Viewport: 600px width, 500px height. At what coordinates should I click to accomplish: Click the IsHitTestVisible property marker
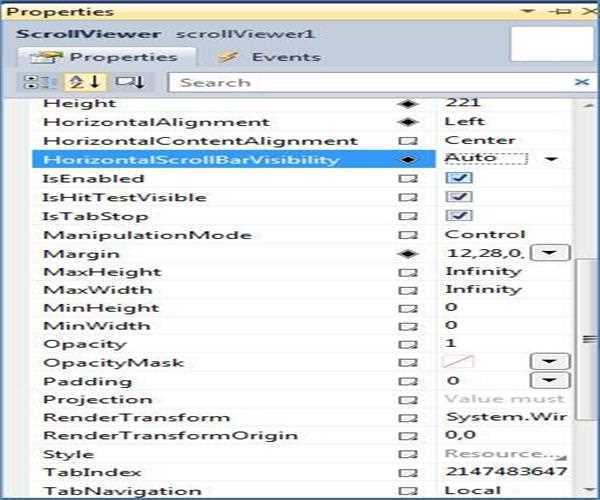[x=408, y=197]
